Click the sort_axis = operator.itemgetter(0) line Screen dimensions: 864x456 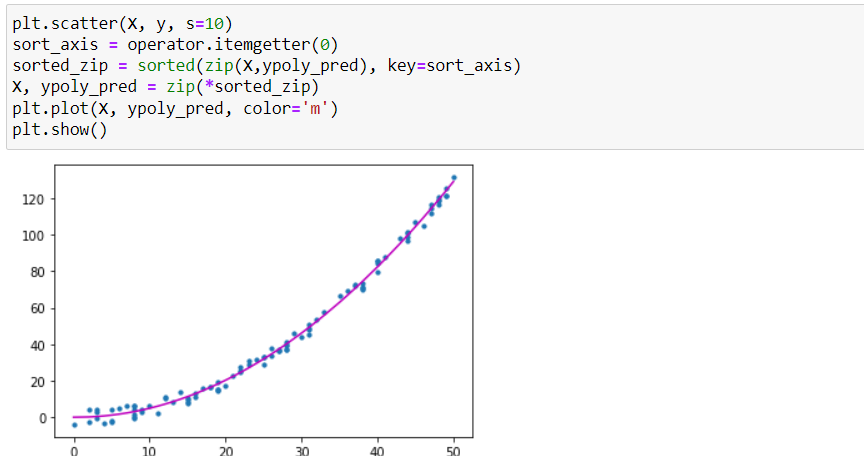click(x=175, y=45)
